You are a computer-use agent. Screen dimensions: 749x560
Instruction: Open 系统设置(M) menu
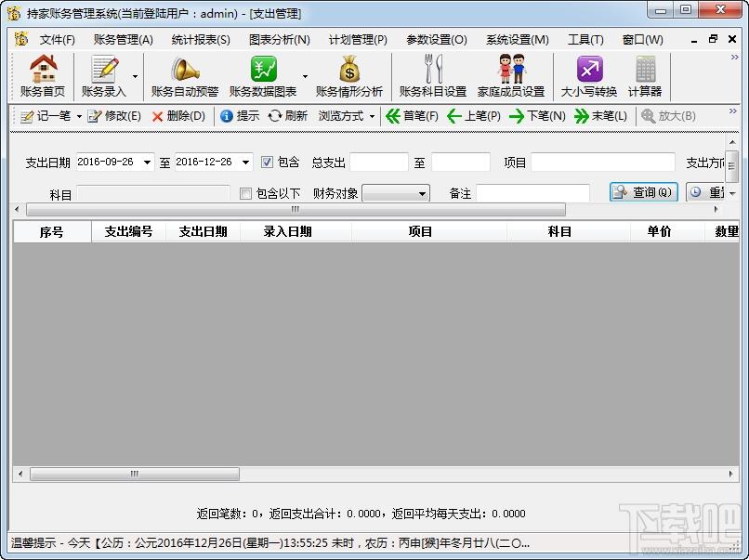click(518, 40)
